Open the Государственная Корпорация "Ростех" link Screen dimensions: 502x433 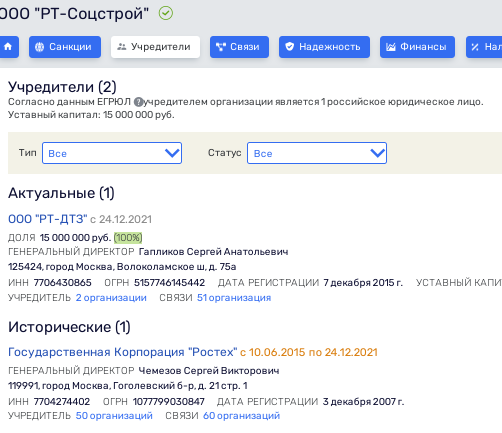123,352
